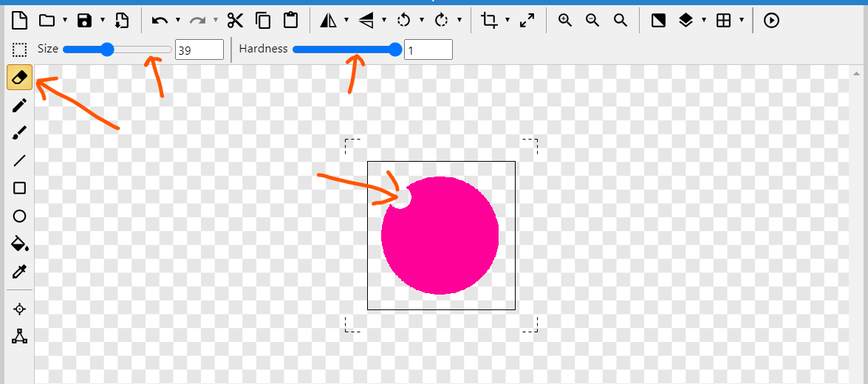This screenshot has width=868, height=384.
Task: Undo the last action
Action: click(160, 21)
